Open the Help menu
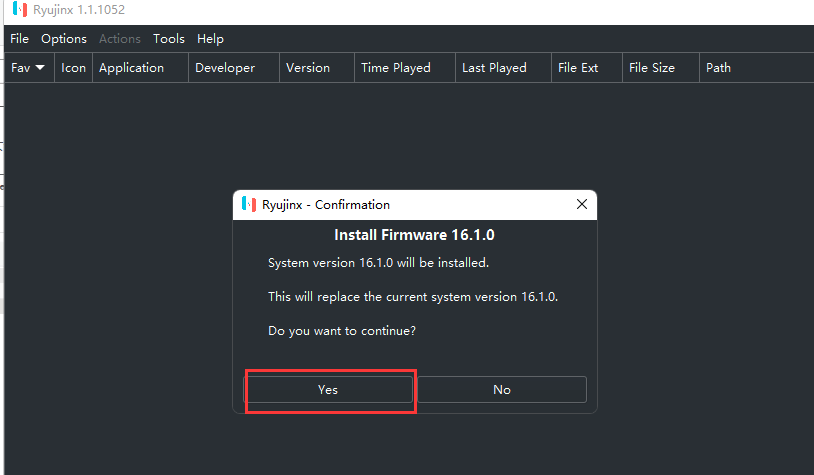The height and width of the screenshot is (475, 814). click(210, 39)
